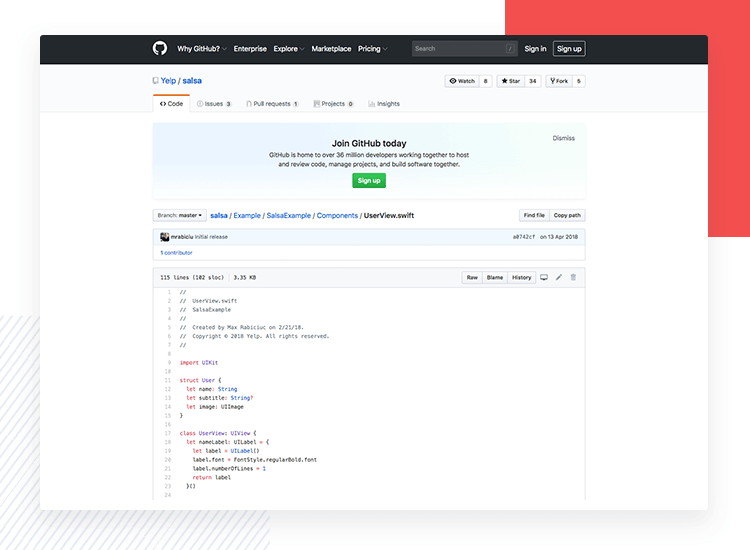750x550 pixels.
Task: Click the Watch button
Action: pyautogui.click(x=462, y=81)
